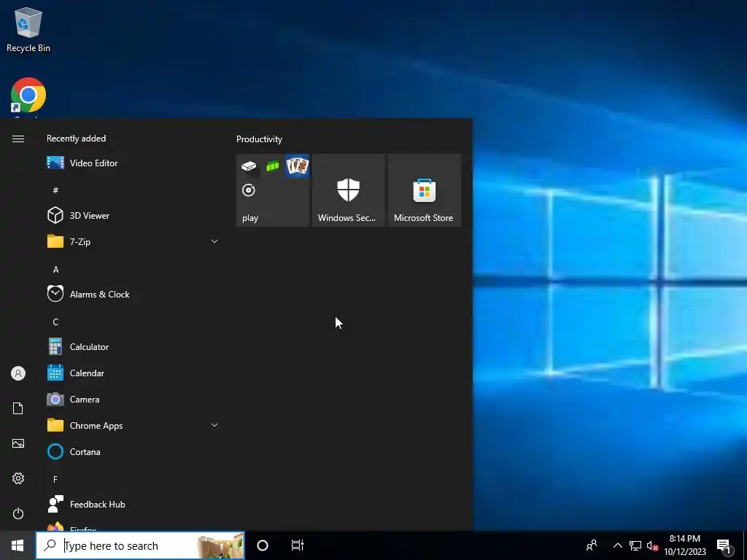The image size is (747, 560).
Task: Launch Calculator from app list
Action: click(x=133, y=346)
